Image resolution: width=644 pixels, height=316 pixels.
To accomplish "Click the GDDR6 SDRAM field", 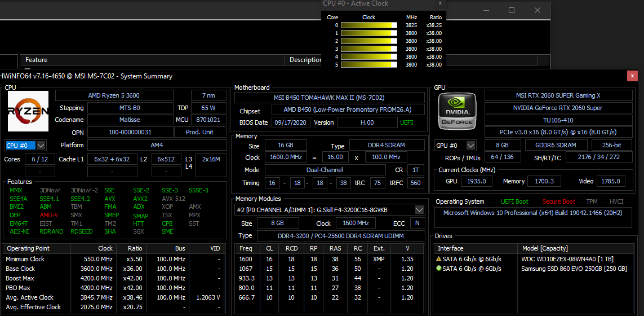I will 556,145.
